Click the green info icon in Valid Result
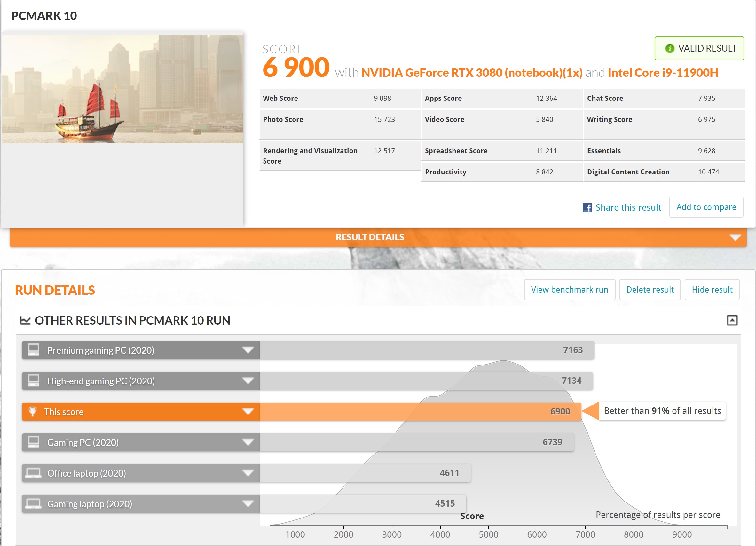The height and width of the screenshot is (546, 756). (669, 49)
